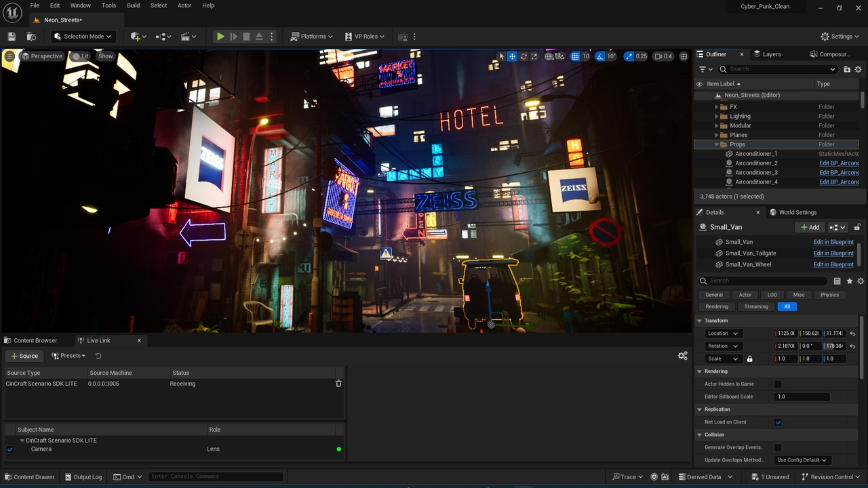Viewport: 868px width, 488px height.
Task: Expand the Lighting folder
Action: [x=716, y=117]
